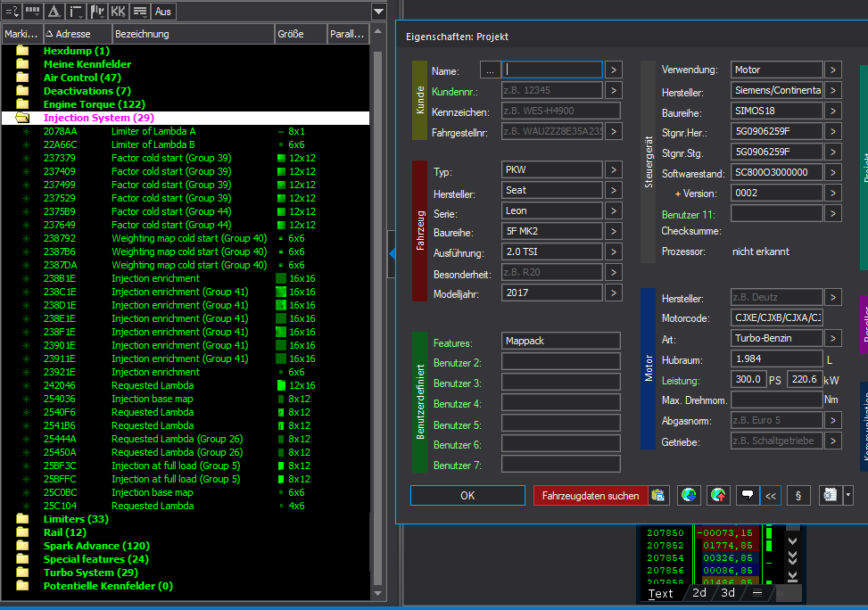Click the vertical scrollbar of the map list
The width and height of the screenshot is (868, 610).
coord(378,312)
